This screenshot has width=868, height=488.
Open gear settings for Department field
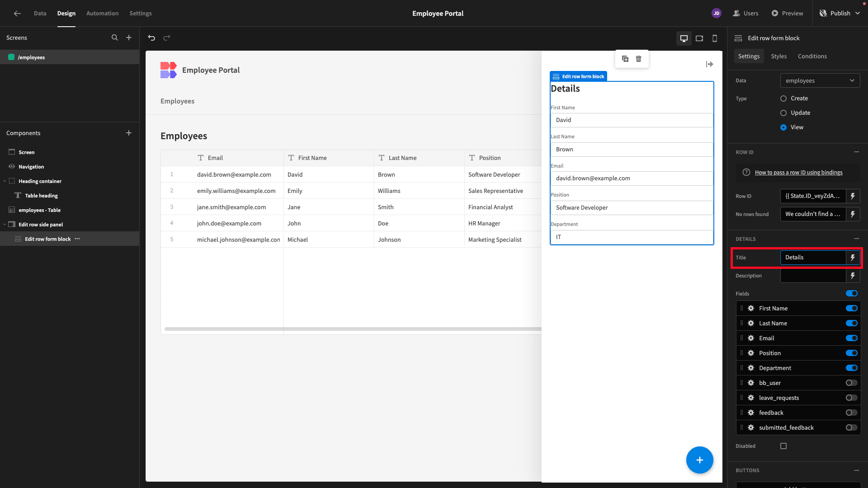751,368
